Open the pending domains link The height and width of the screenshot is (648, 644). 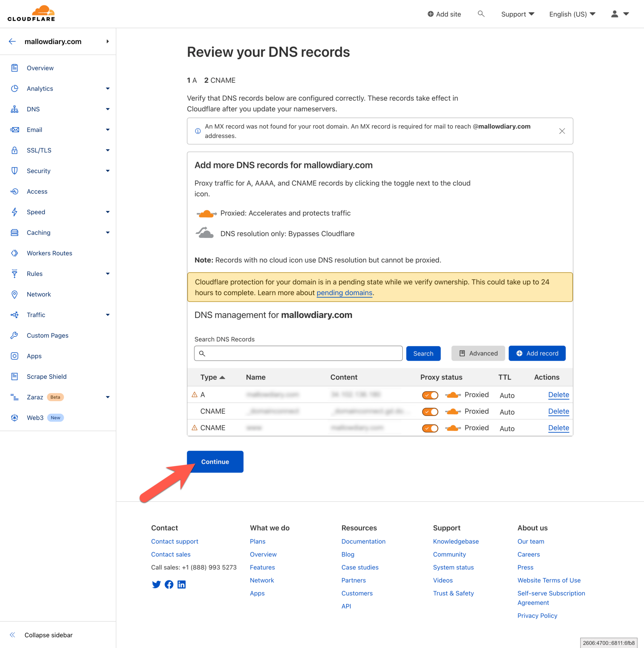tap(344, 293)
